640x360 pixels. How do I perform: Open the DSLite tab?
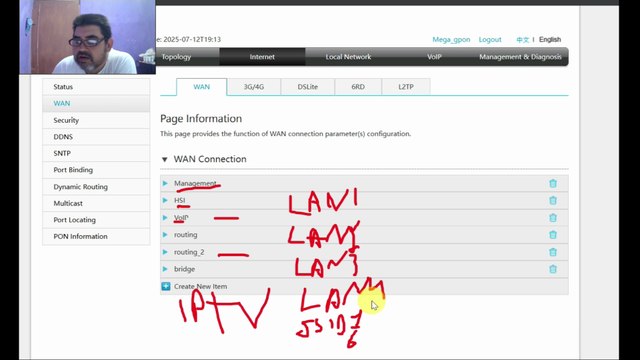pyautogui.click(x=308, y=87)
